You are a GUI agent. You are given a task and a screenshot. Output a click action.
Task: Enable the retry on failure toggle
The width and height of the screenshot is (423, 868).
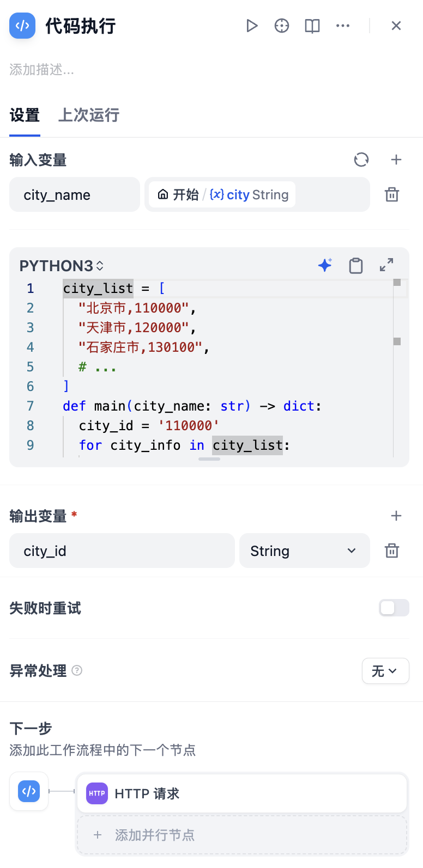click(x=394, y=608)
